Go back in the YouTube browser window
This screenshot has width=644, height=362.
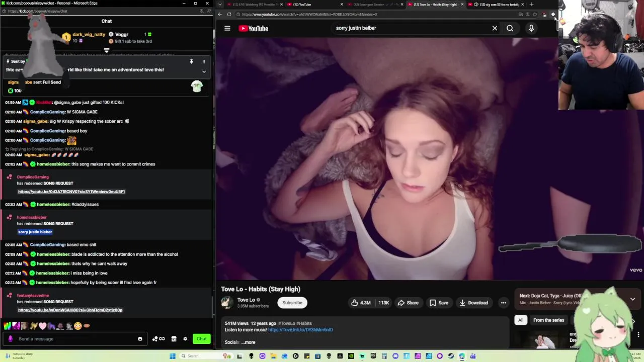pos(220,14)
